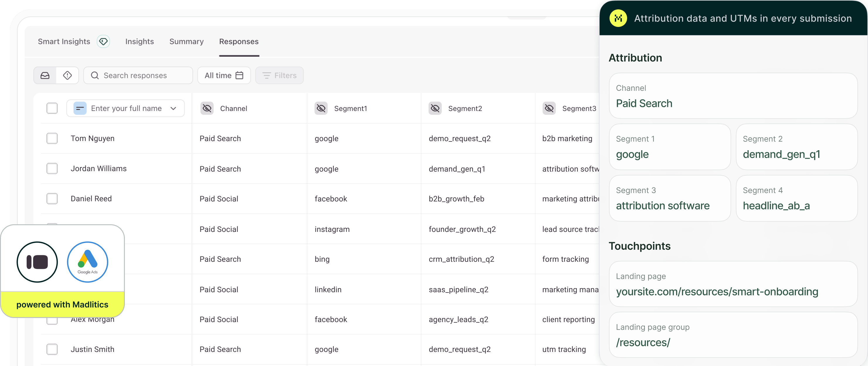Click the dark form-tool logo circle

[37, 262]
